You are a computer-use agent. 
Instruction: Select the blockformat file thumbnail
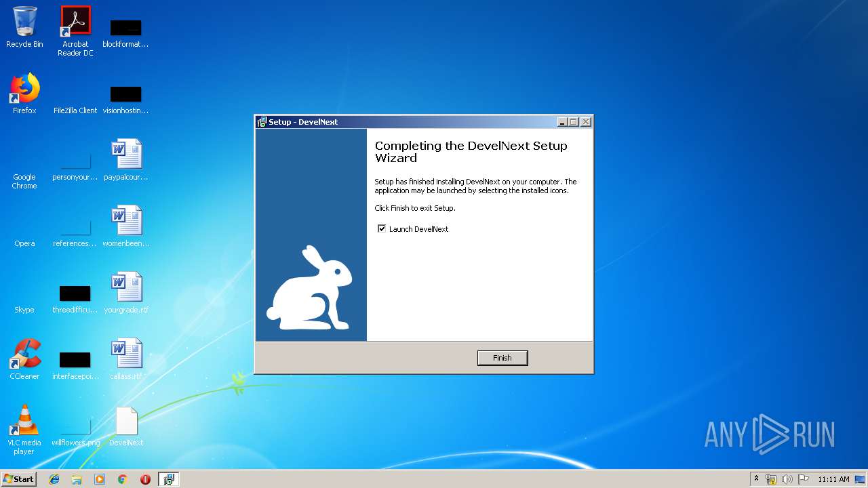(126, 28)
